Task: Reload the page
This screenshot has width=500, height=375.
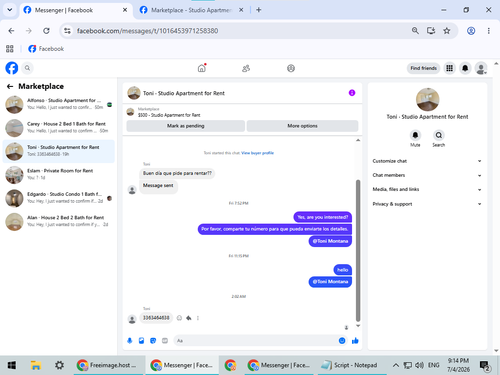Action: point(46,31)
